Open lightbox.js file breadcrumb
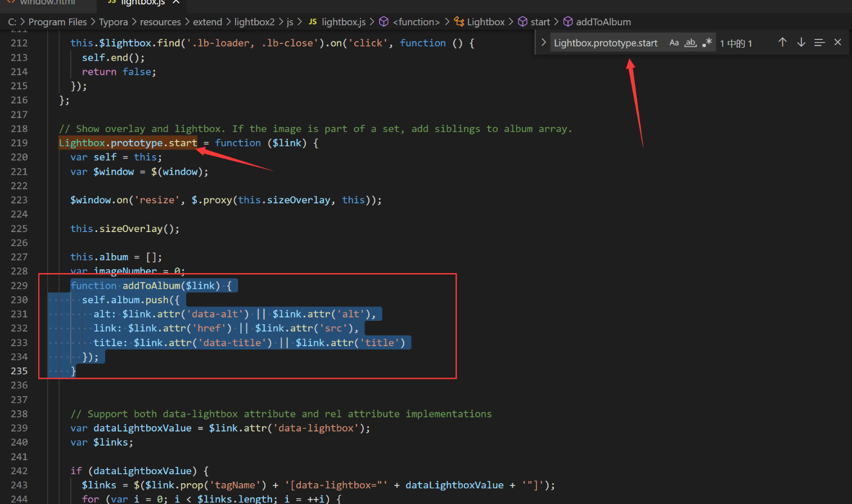 337,22
